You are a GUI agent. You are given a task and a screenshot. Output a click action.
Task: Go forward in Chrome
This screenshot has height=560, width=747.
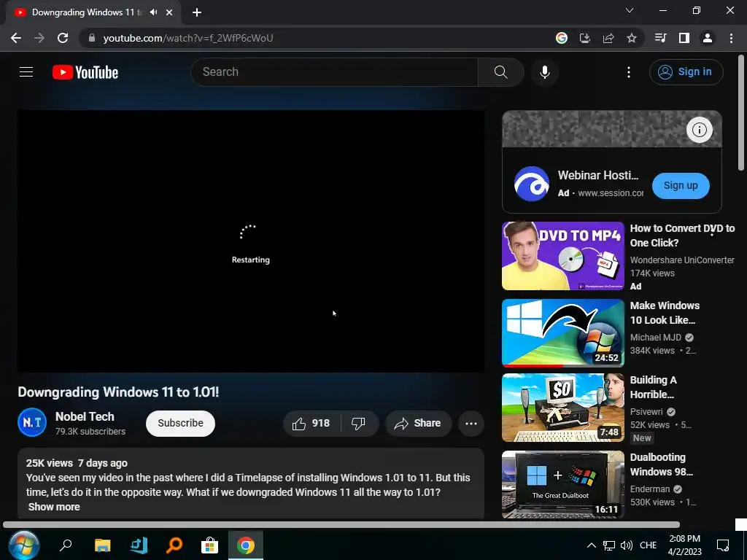(39, 38)
